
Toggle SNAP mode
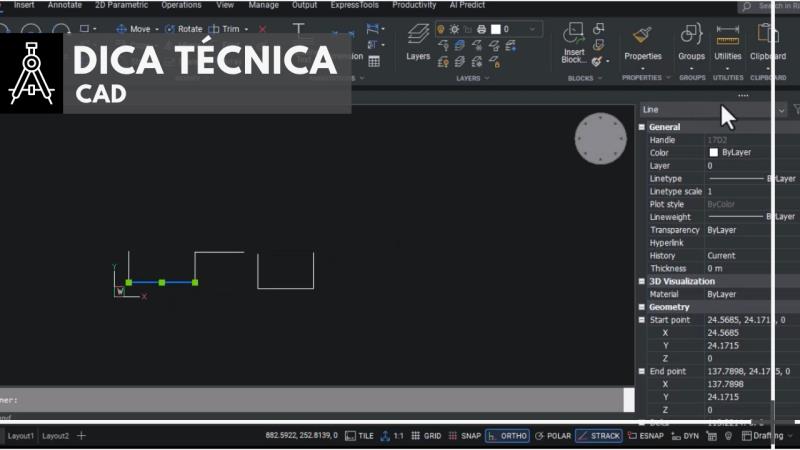point(464,436)
